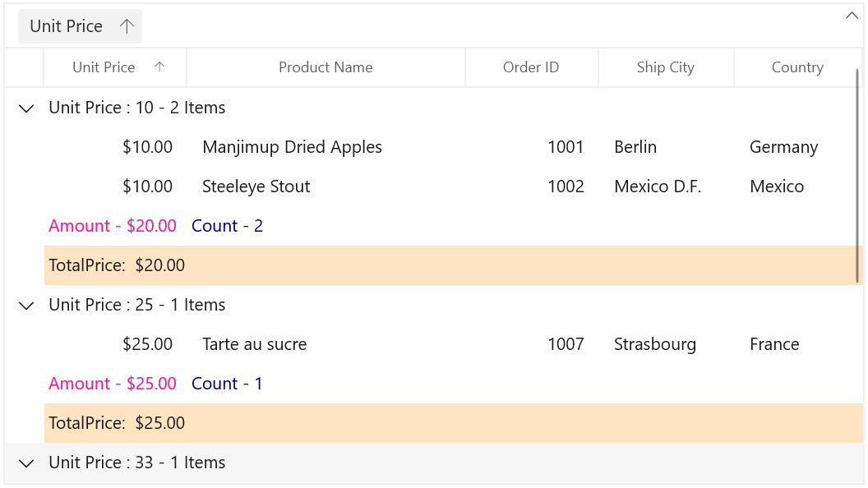Click 'TotalPrice: $20.00' summary row
This screenshot has height=488, width=868.
(x=454, y=265)
